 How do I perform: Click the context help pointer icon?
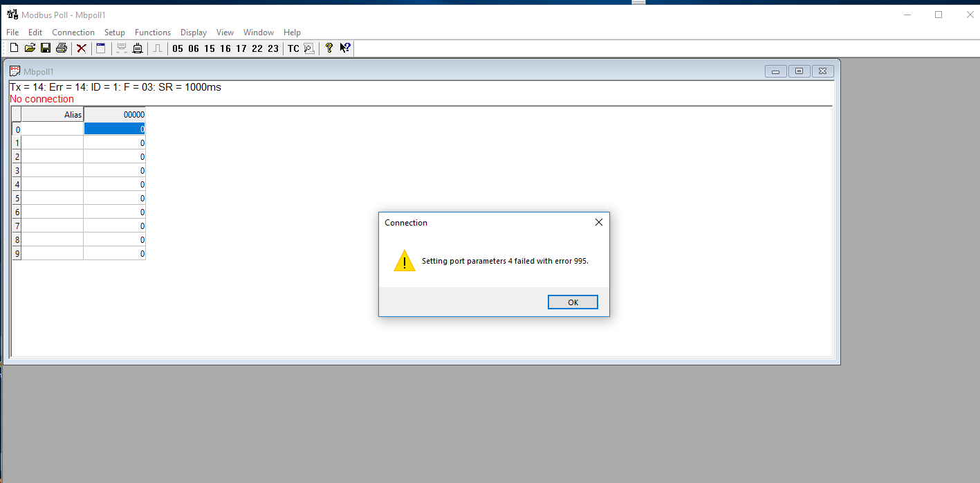click(345, 48)
